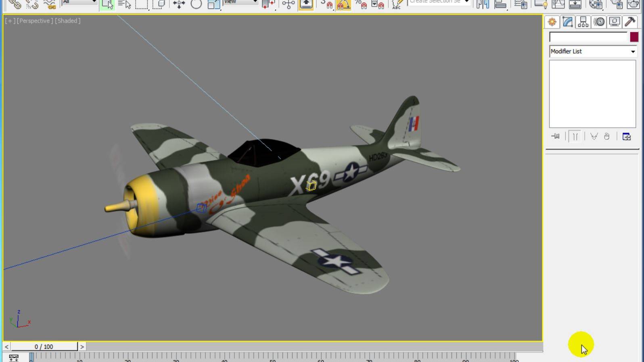The height and width of the screenshot is (362, 644).
Task: Click the crimson object color swatch
Action: coord(634,37)
